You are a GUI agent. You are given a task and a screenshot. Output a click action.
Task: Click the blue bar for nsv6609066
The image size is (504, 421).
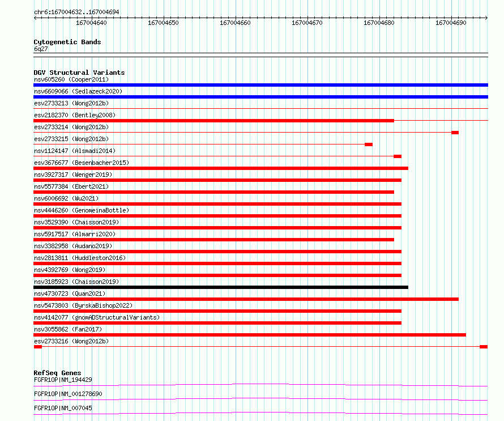260,97
